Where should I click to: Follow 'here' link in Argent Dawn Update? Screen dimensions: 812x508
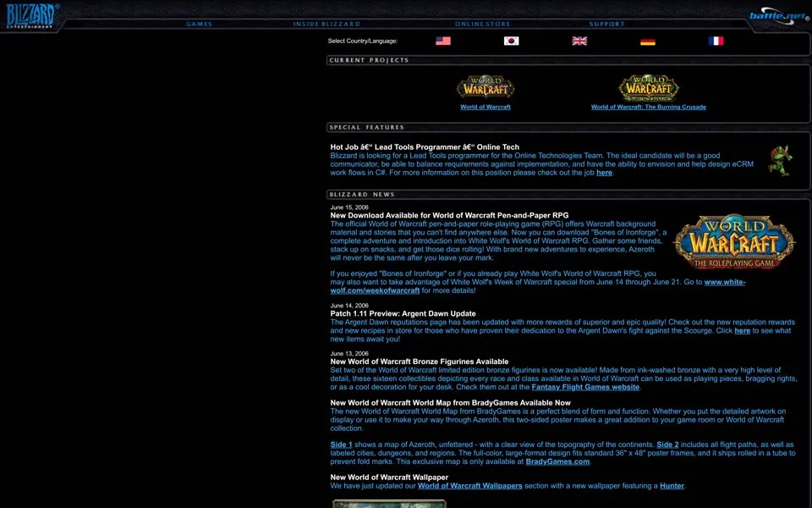[742, 331]
